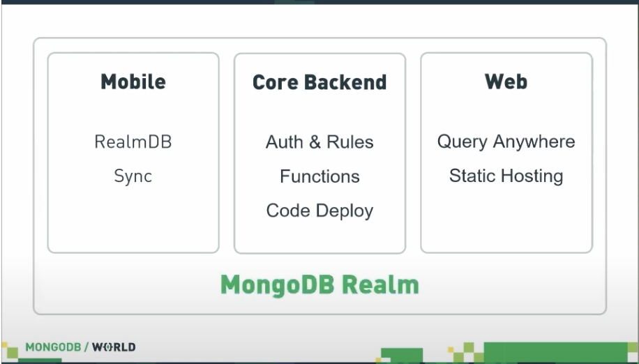The image size is (639, 364).
Task: Click the dark bar at top of slide
Action: (x=319, y=2)
